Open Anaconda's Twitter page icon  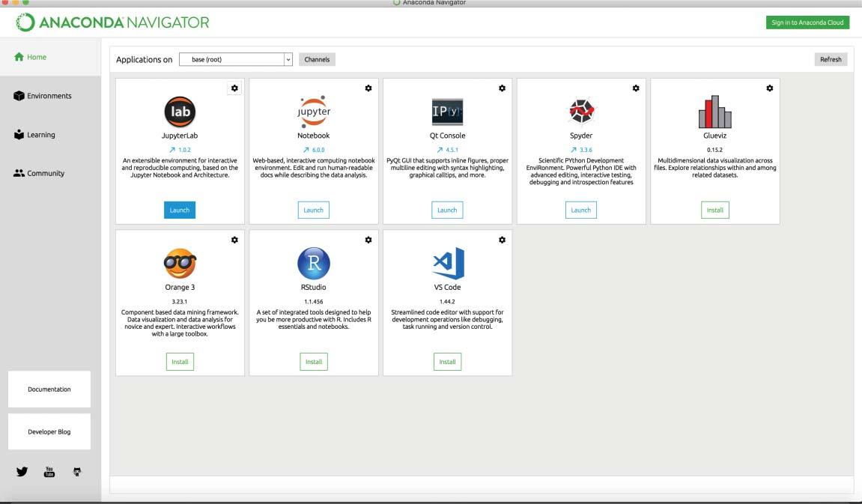(22, 472)
